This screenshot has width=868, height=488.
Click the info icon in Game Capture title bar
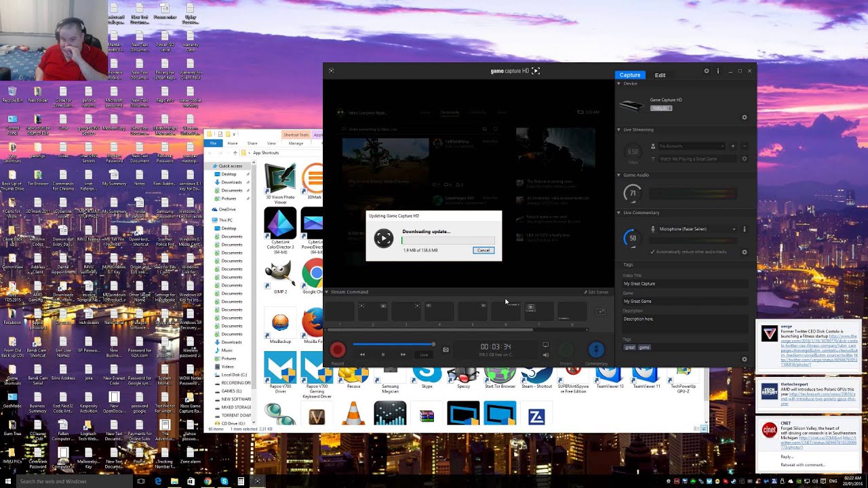(718, 70)
